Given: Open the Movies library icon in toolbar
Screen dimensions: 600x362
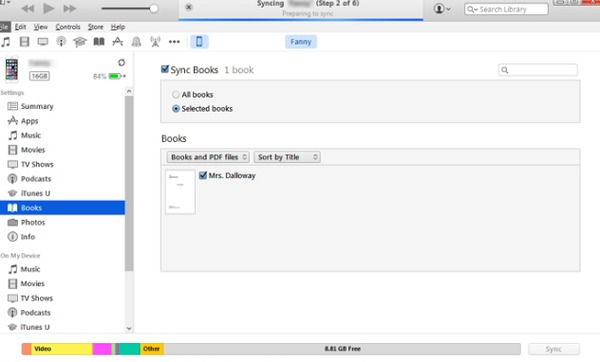Looking at the screenshot, I should 24,41.
